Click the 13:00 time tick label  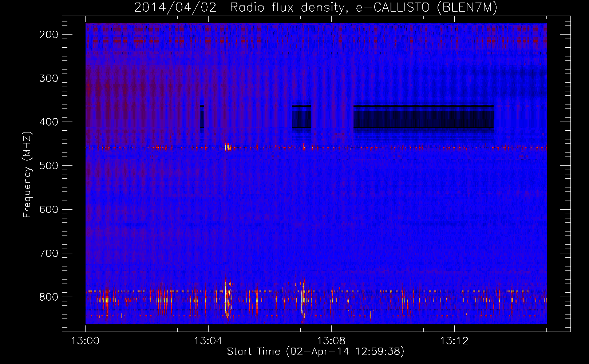coord(85,341)
